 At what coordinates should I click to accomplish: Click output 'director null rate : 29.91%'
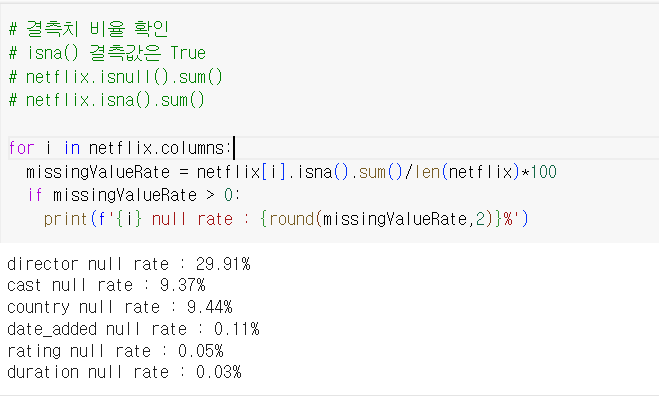pyautogui.click(x=129, y=264)
